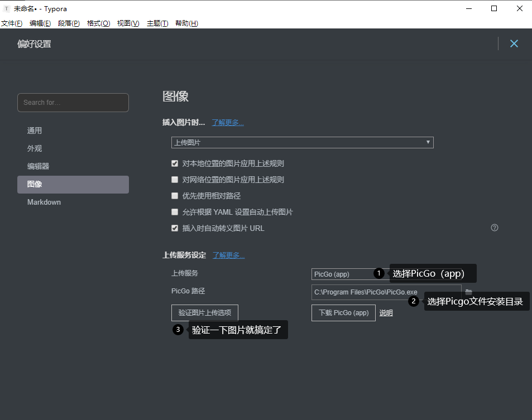532x420 pixels.
Task: Open the 上传图片 insert-action dropdown
Action: (303, 142)
